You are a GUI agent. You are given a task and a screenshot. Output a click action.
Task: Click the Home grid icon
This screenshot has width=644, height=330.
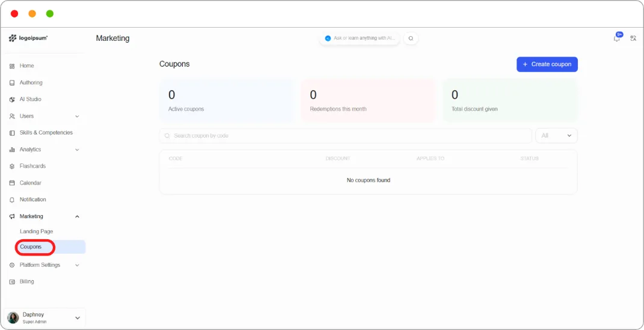click(x=12, y=66)
